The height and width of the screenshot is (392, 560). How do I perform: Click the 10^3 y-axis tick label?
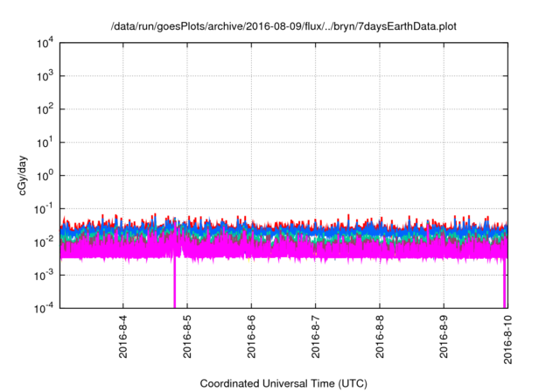click(45, 76)
